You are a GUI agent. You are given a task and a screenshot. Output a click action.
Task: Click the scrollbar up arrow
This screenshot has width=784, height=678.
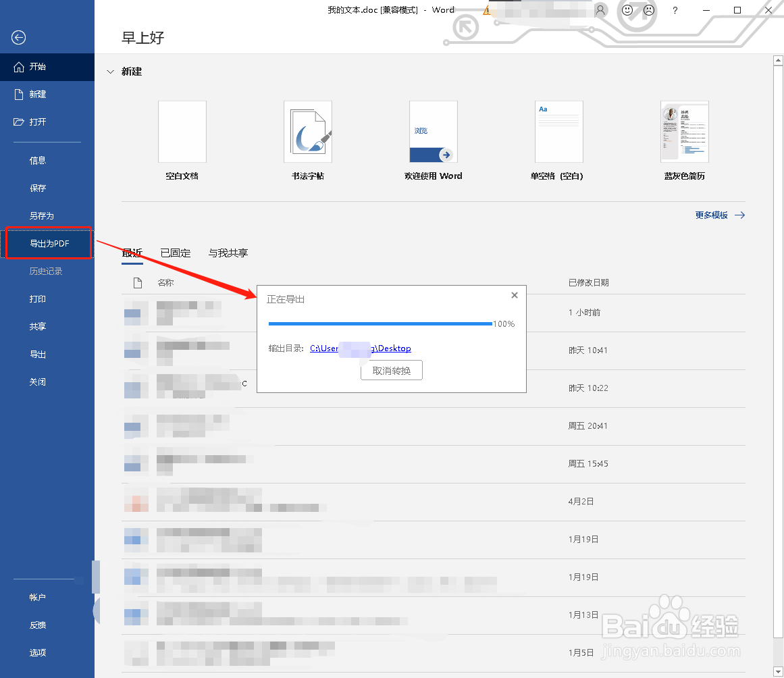[778, 61]
